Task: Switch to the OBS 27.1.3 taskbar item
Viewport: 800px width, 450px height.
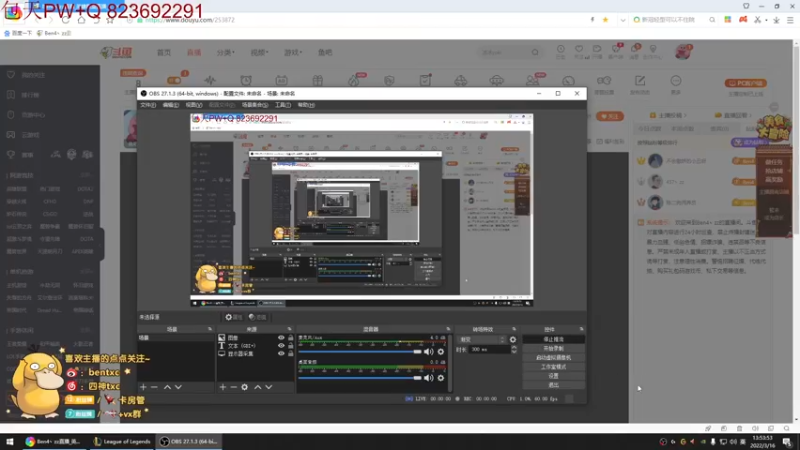Action: [x=189, y=442]
